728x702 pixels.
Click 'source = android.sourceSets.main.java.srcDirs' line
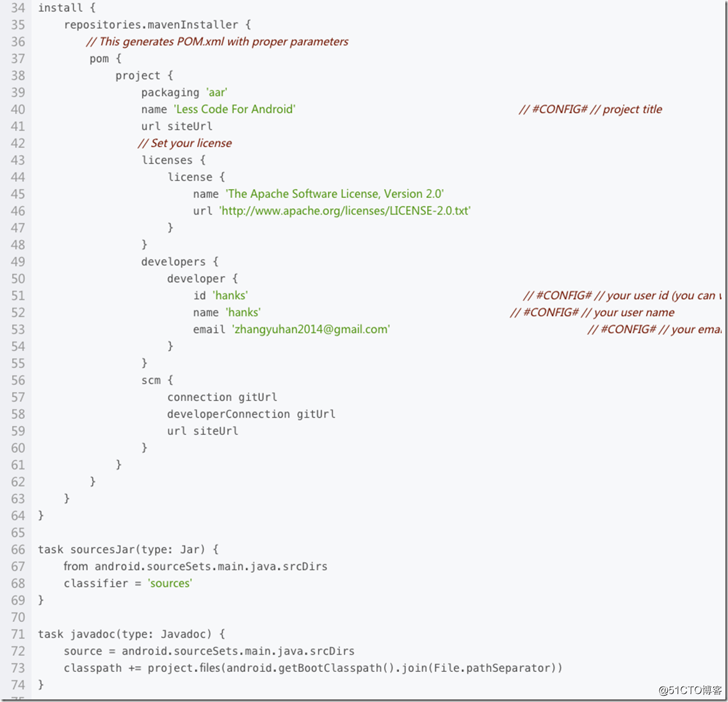[x=209, y=651]
